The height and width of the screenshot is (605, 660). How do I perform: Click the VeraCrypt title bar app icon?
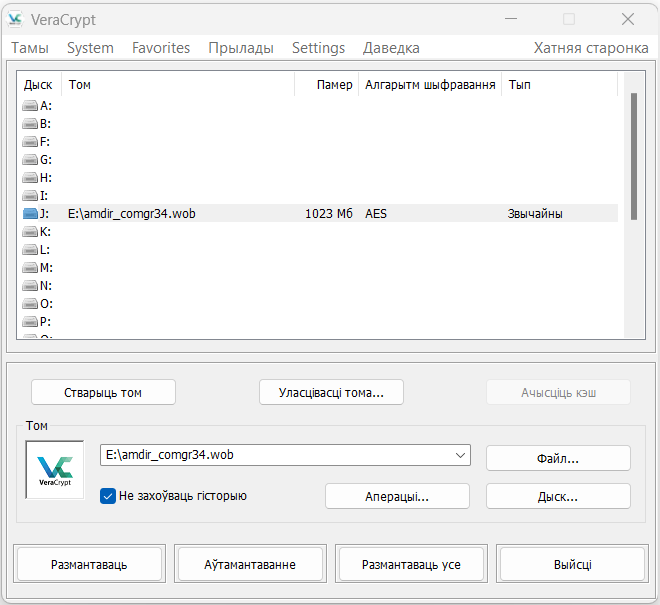tap(15, 19)
